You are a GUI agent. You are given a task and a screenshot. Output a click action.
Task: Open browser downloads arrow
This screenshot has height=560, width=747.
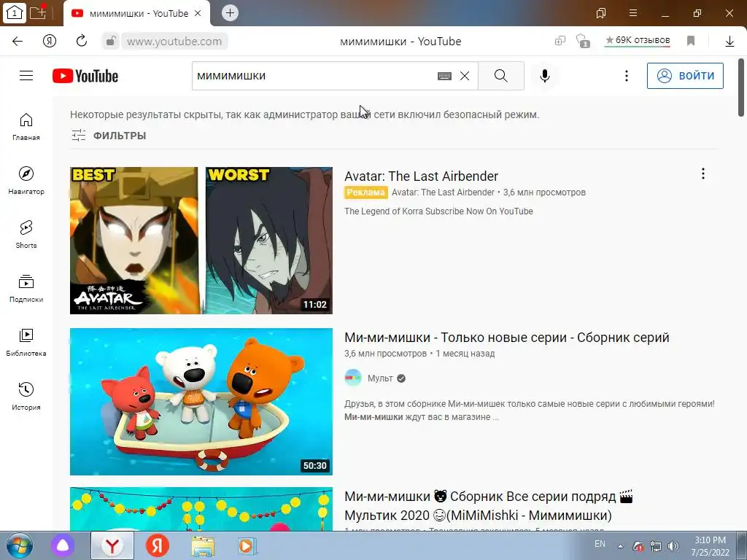729,42
